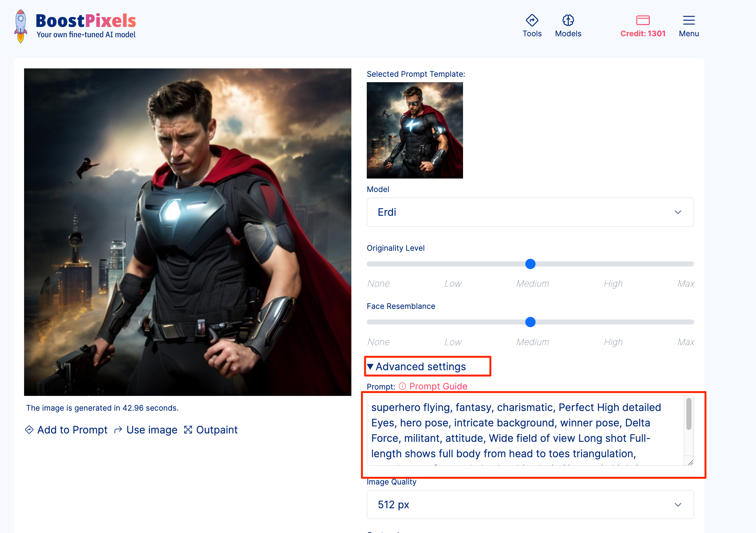756x533 pixels.
Task: Click the Outpaint text link
Action: pyautogui.click(x=217, y=430)
